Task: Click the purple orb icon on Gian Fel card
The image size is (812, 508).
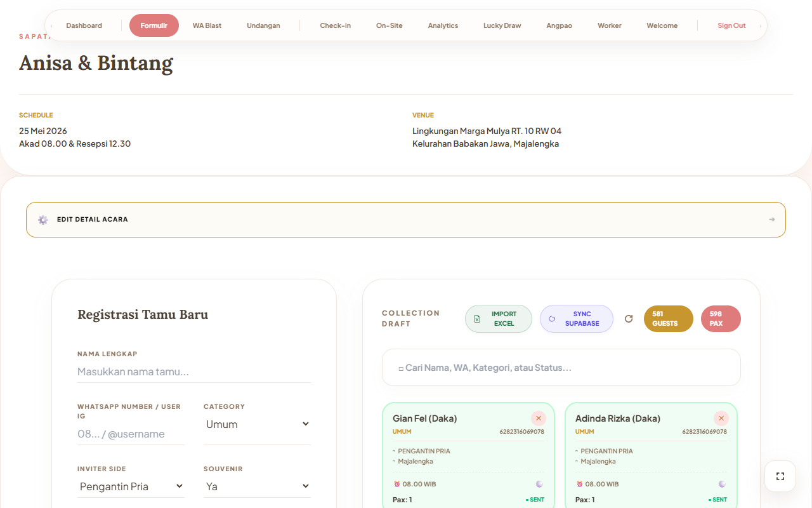Action: pyautogui.click(x=540, y=484)
